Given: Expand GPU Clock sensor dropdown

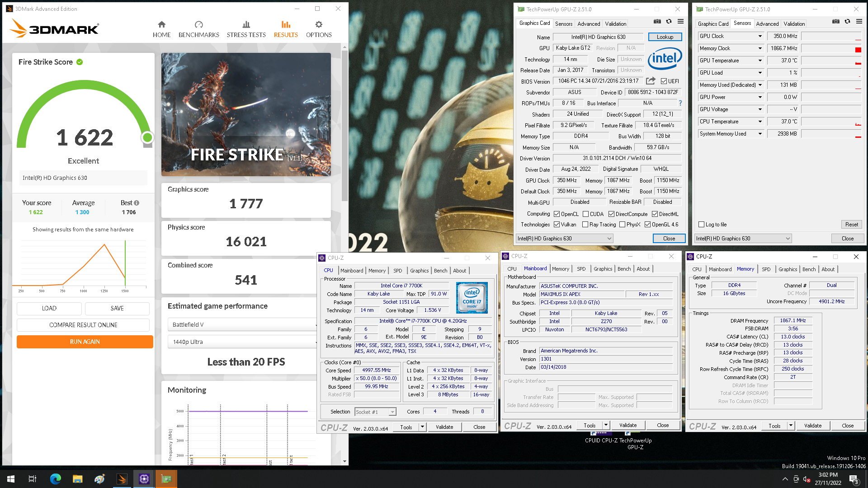Looking at the screenshot, I should coord(760,36).
